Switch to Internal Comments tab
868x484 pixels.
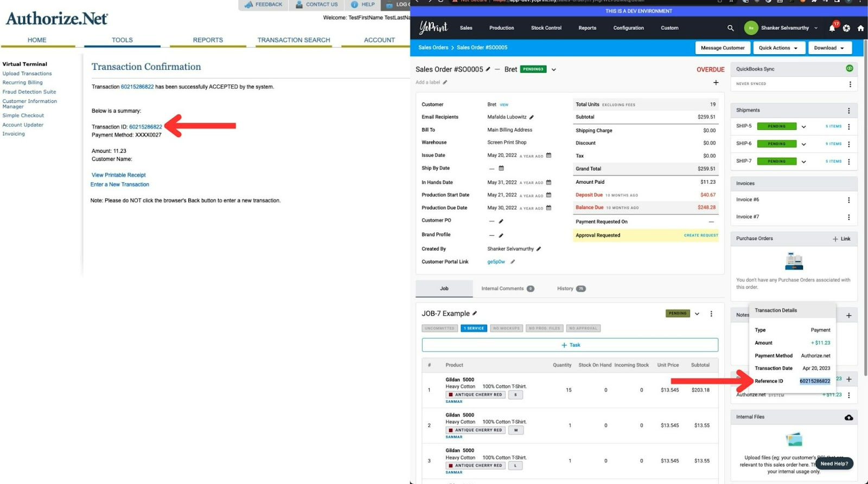pyautogui.click(x=507, y=289)
